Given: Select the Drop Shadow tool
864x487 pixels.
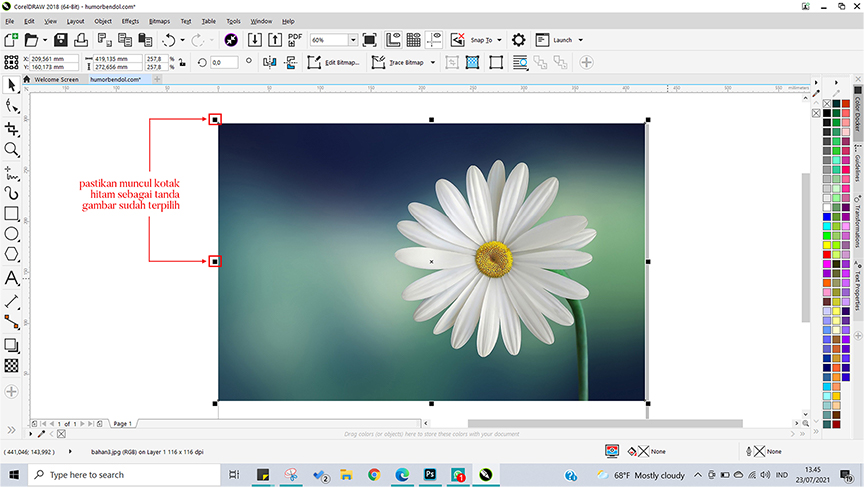Looking at the screenshot, I should tap(12, 345).
